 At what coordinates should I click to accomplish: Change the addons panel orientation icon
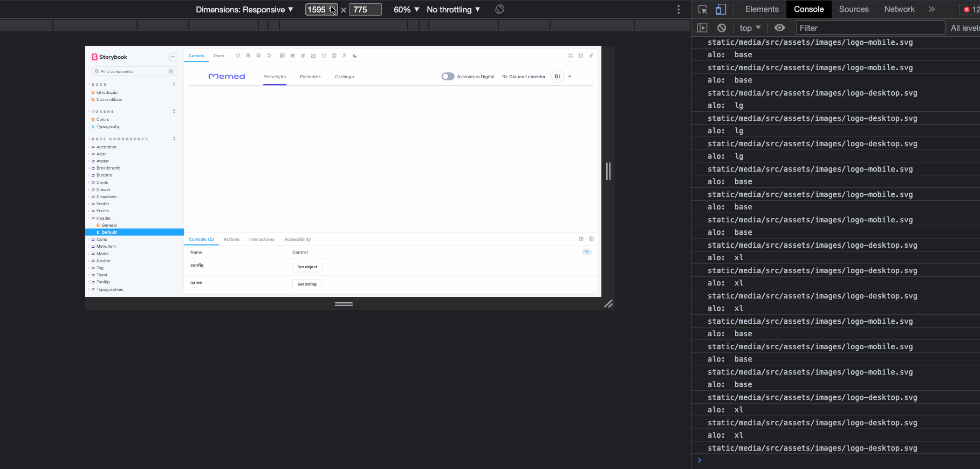click(x=581, y=239)
